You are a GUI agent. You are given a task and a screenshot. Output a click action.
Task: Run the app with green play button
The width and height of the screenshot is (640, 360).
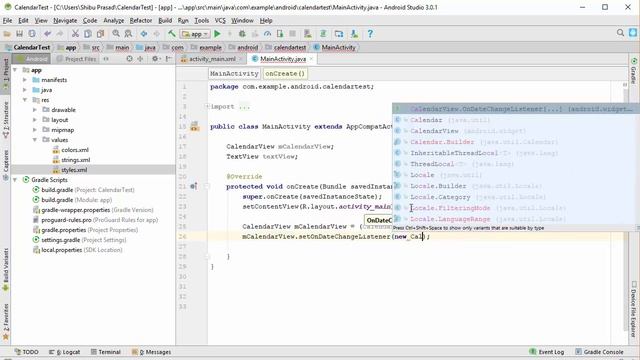click(x=217, y=34)
